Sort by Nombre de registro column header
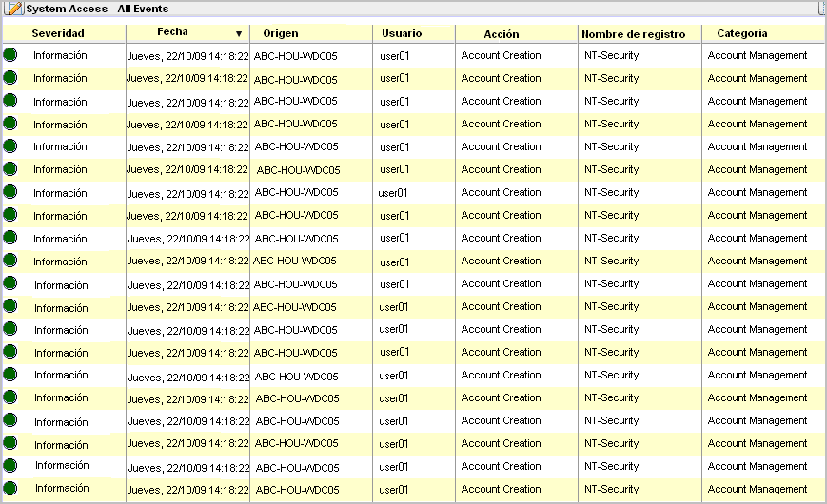This screenshot has width=827, height=504. 633,33
